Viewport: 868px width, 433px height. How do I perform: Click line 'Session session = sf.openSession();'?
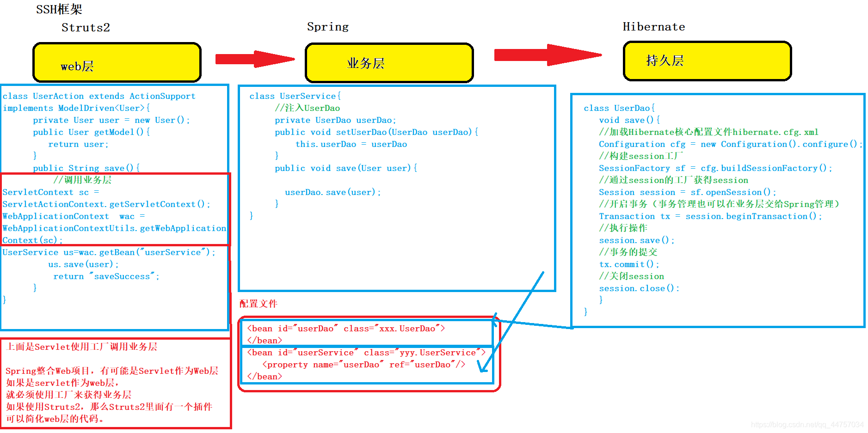point(688,192)
